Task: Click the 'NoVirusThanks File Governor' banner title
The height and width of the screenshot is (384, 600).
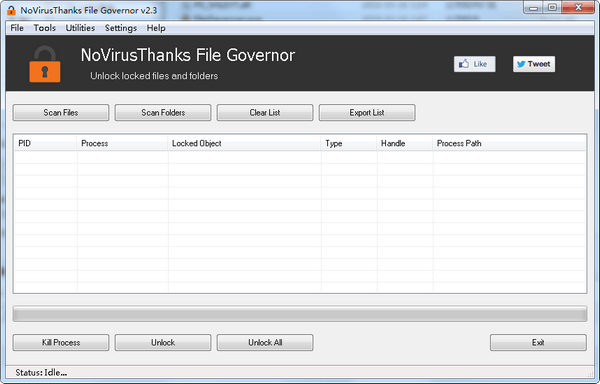Action: click(x=188, y=55)
